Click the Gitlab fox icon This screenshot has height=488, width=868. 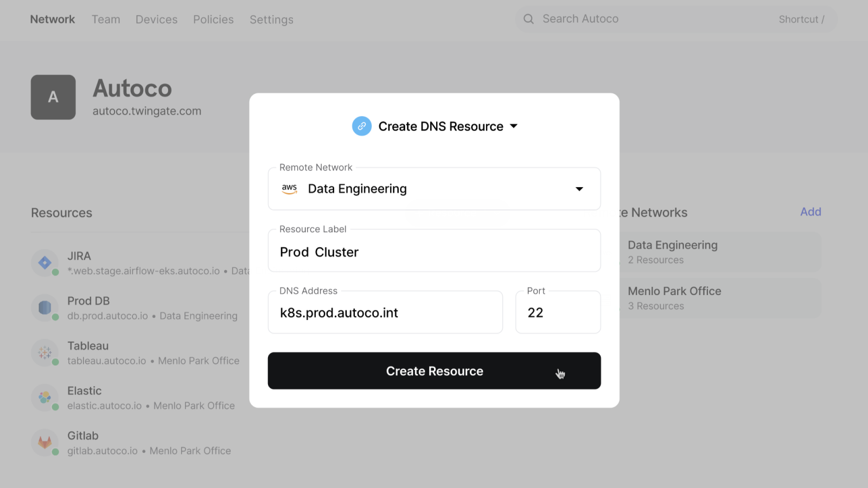click(x=45, y=443)
